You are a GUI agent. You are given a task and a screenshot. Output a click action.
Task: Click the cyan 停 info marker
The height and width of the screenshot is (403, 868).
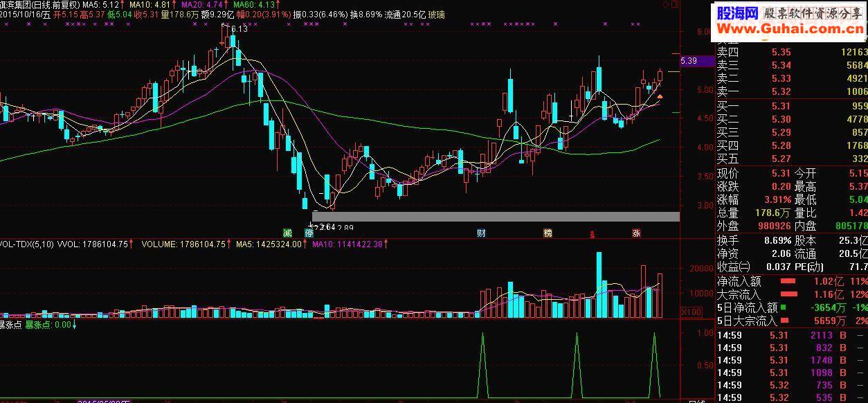pyautogui.click(x=309, y=233)
